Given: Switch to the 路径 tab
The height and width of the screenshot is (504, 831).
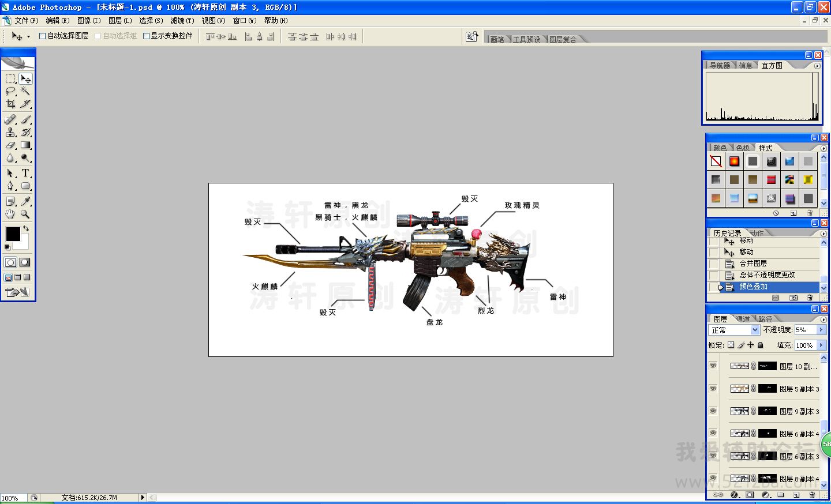Looking at the screenshot, I should click(x=765, y=319).
